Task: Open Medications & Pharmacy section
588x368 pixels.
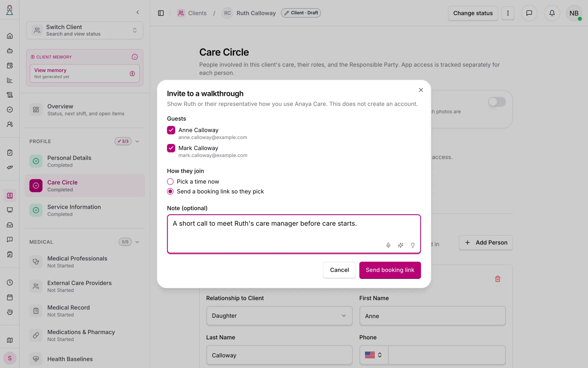Action: (85, 335)
